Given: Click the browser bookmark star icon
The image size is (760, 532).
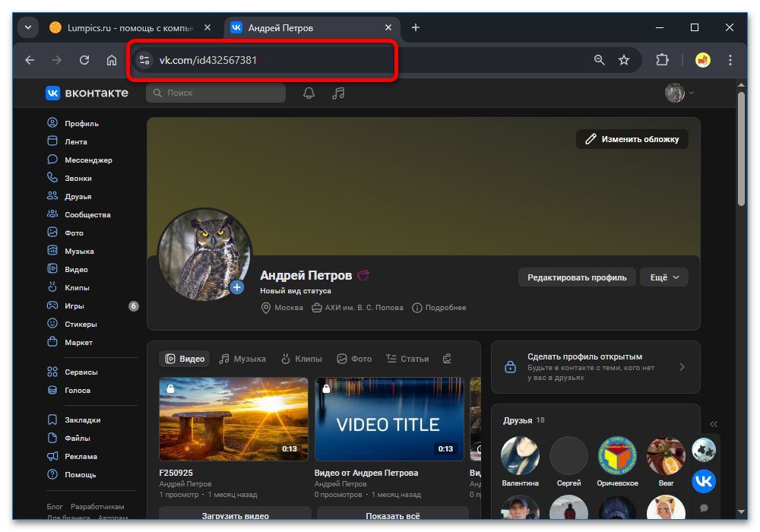Looking at the screenshot, I should 624,60.
